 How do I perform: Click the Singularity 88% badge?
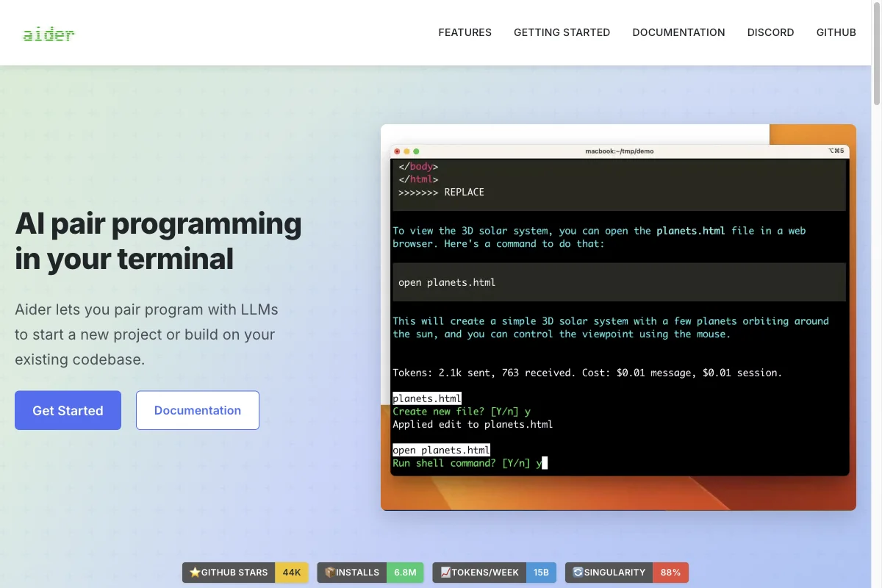pos(627,573)
